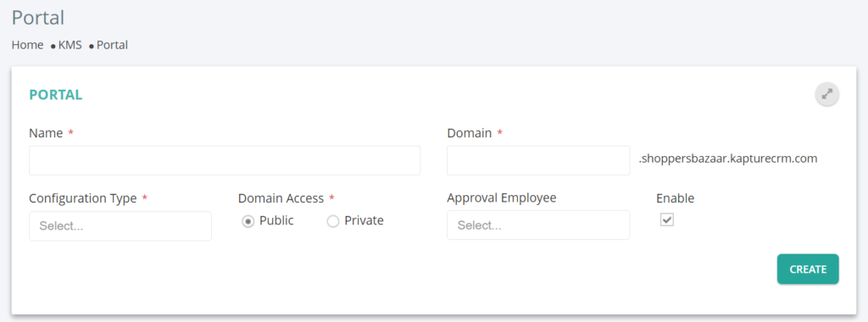Expand the Portal panel to fullscreen

coord(827,95)
